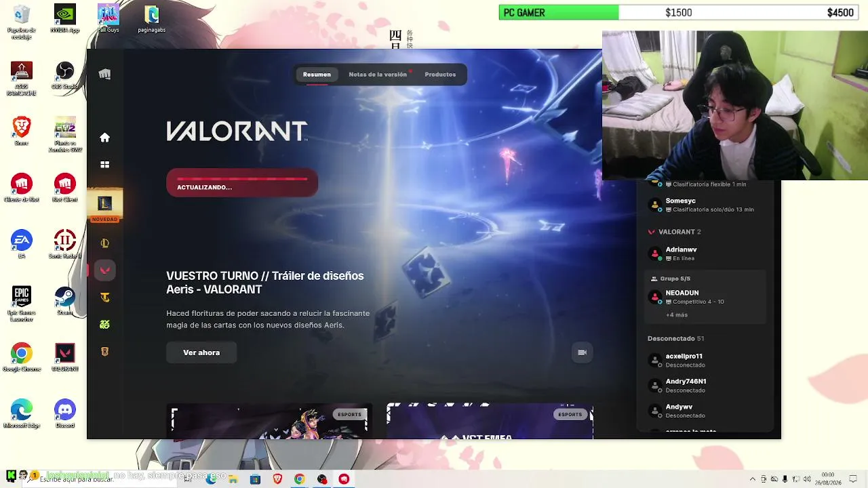This screenshot has width=868, height=488.
Task: Open the NVIDIA App desktop icon
Action: (x=65, y=19)
